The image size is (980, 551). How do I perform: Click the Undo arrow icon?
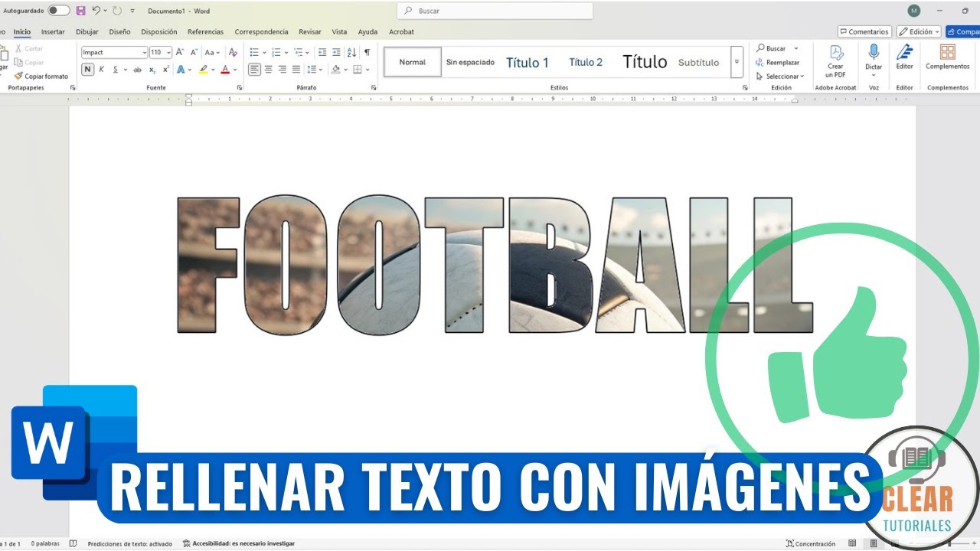click(96, 11)
